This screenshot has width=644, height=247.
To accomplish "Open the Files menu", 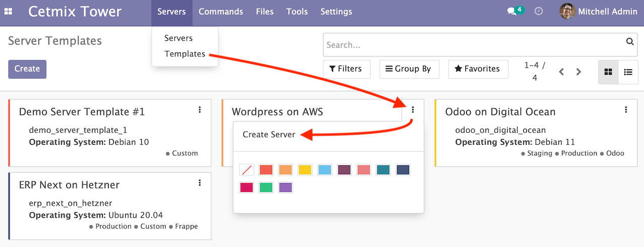I will tap(265, 12).
